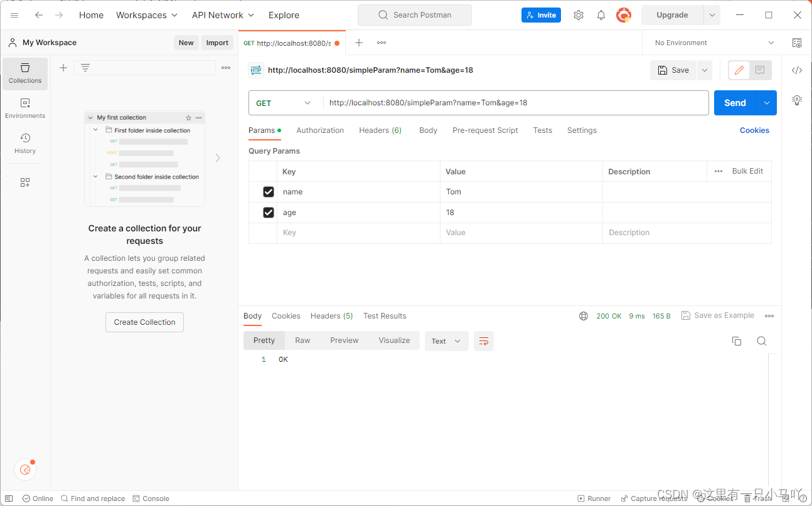Open Console in the status bar

(x=151, y=498)
